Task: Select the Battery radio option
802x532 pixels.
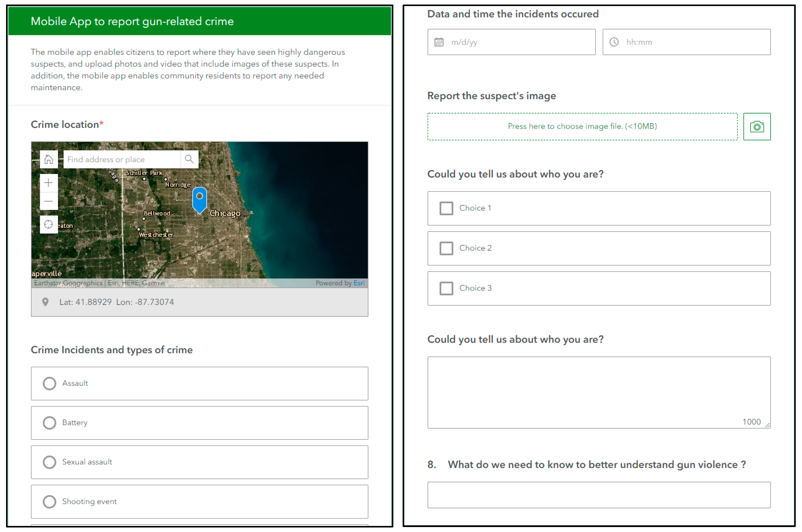Action: point(50,423)
